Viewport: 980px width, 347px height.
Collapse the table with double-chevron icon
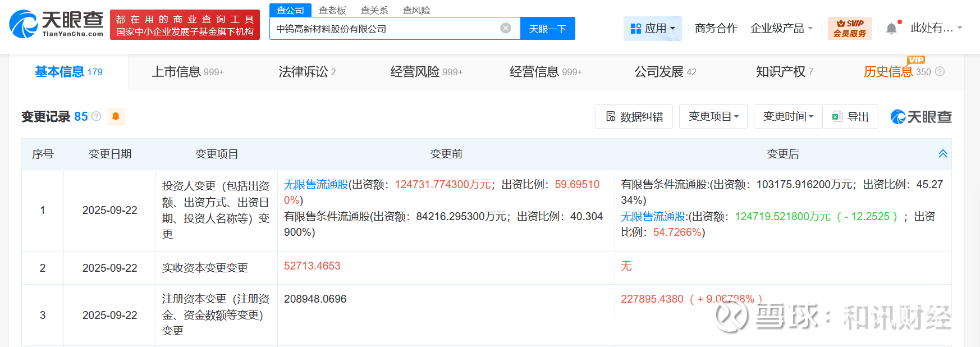pos(943,154)
